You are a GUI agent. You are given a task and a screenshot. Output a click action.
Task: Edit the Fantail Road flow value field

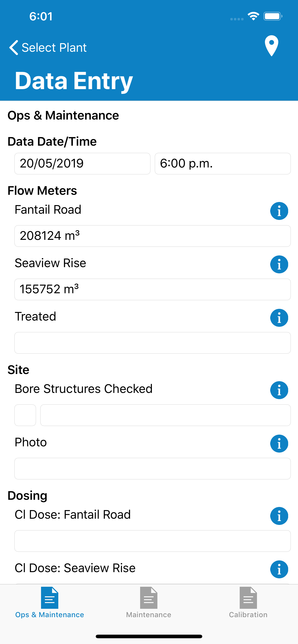tap(153, 236)
